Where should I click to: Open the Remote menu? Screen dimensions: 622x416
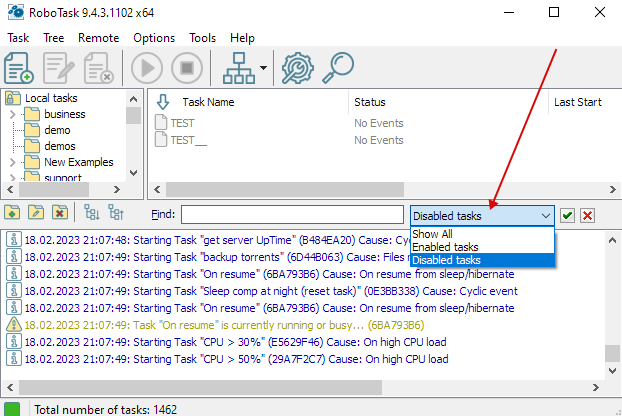click(98, 37)
